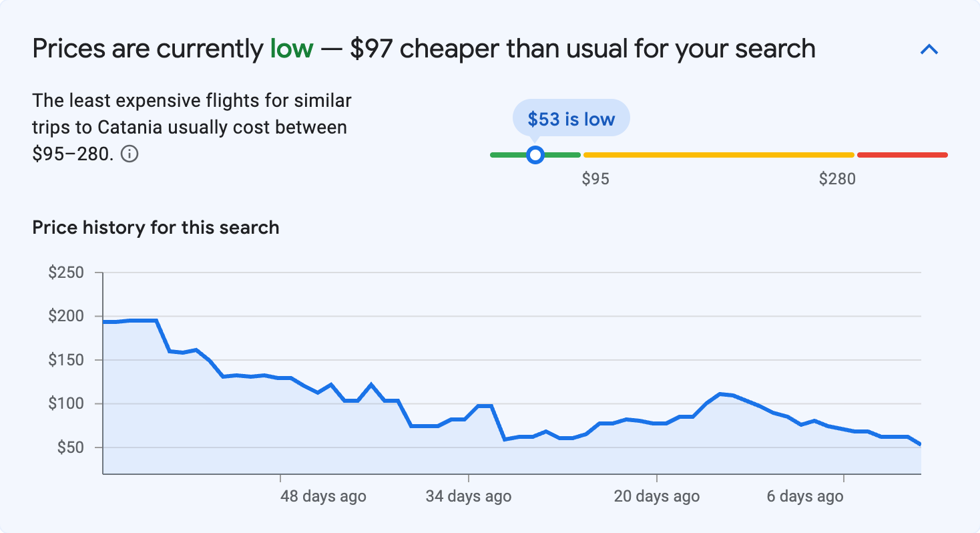980x533 pixels.
Task: Collapse the price insights panel via the chevron
Action: tap(929, 49)
